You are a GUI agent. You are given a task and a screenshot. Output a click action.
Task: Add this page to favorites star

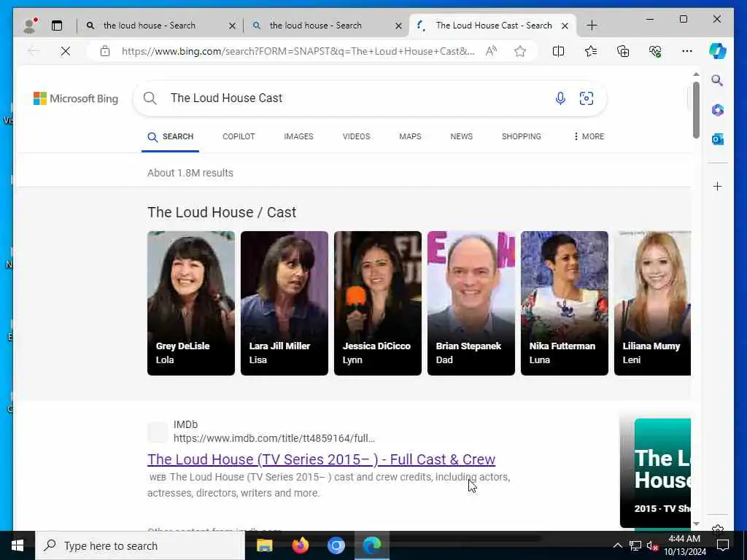(519, 51)
